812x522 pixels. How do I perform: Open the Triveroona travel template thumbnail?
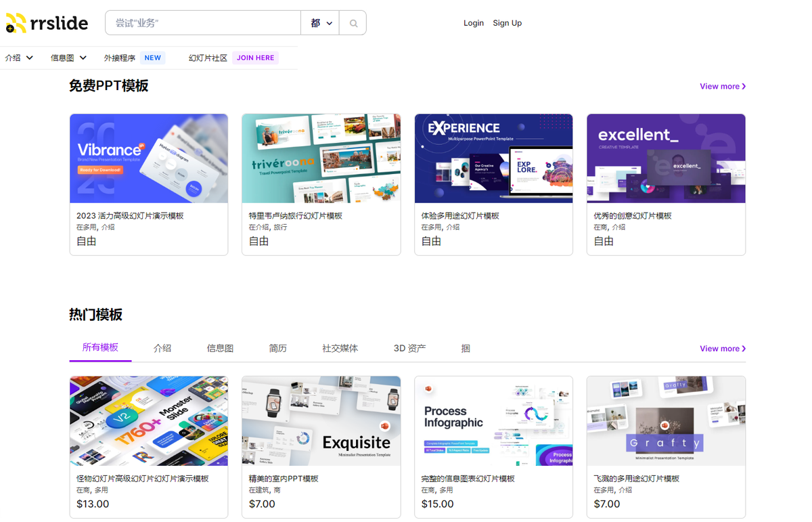(x=321, y=158)
